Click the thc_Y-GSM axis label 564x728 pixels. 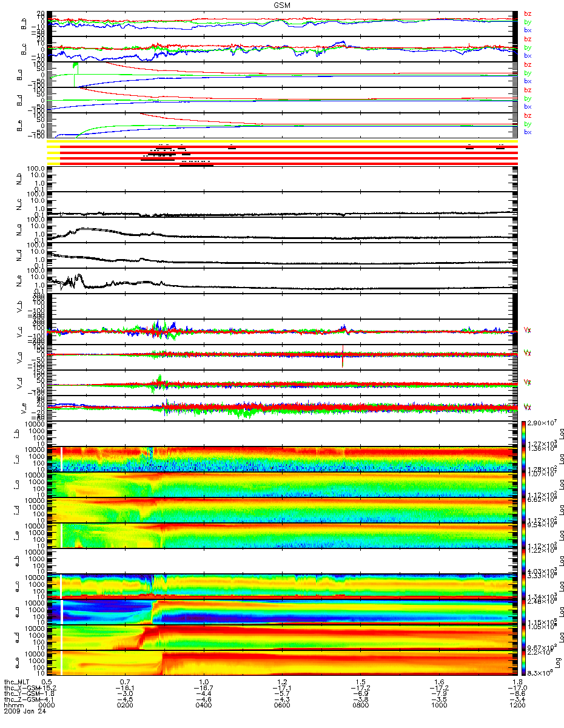[x=23, y=692]
